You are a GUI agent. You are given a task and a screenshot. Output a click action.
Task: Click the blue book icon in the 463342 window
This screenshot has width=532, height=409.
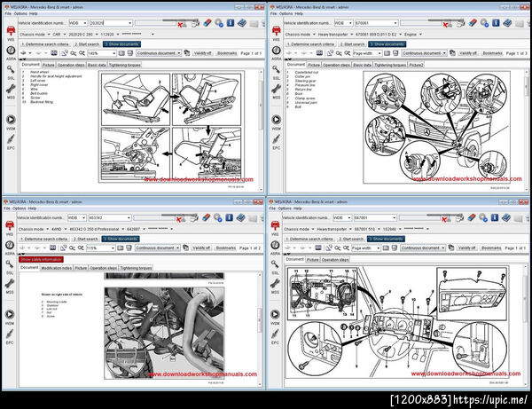240,218
